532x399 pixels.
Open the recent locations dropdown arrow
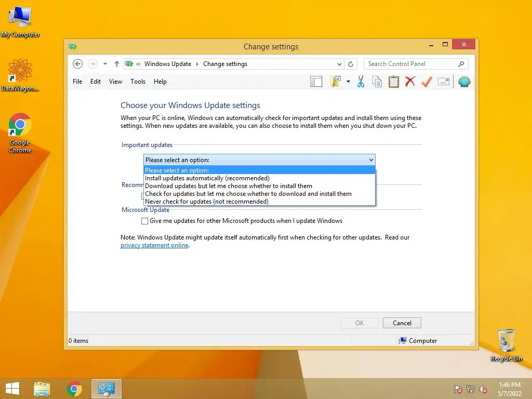[105, 64]
